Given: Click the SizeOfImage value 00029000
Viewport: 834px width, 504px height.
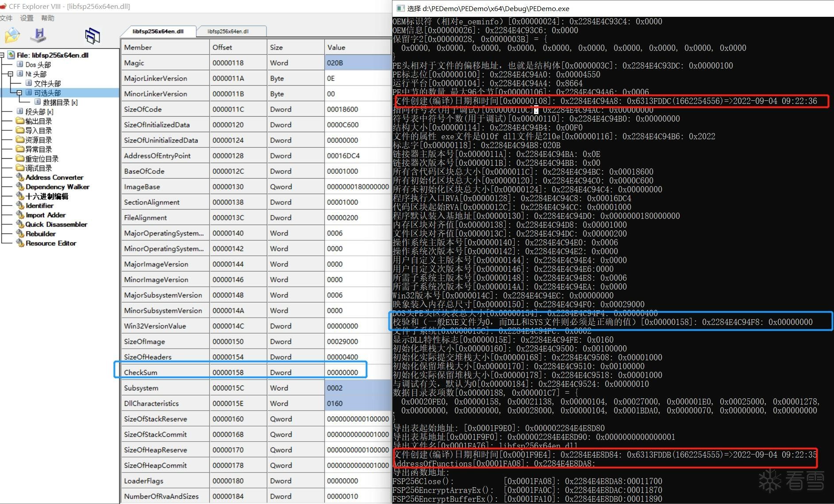Looking at the screenshot, I should 342,341.
